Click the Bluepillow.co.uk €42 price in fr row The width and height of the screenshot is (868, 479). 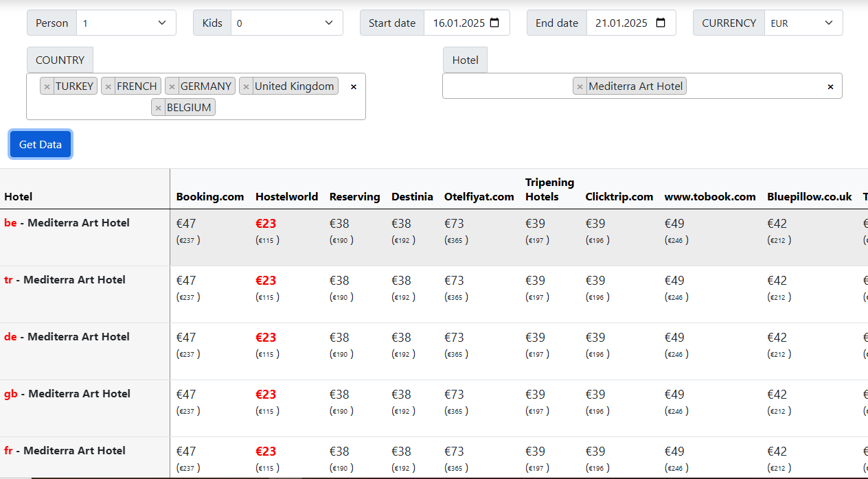click(x=777, y=452)
